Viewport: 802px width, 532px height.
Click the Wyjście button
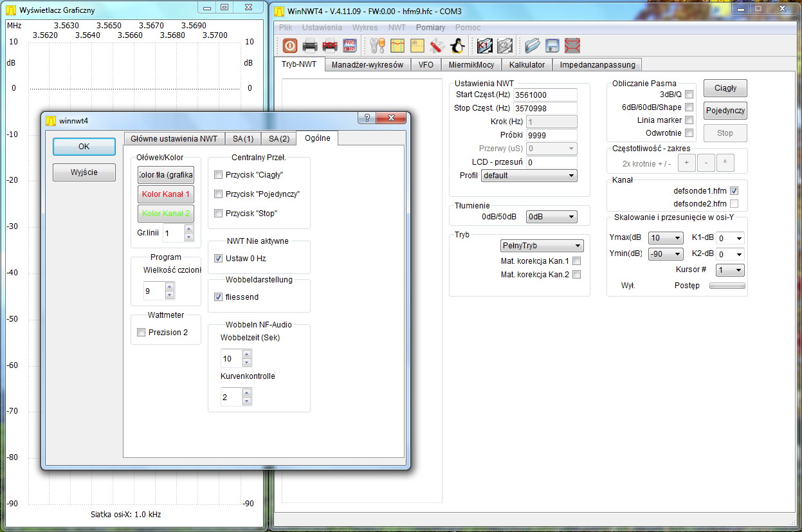[84, 172]
